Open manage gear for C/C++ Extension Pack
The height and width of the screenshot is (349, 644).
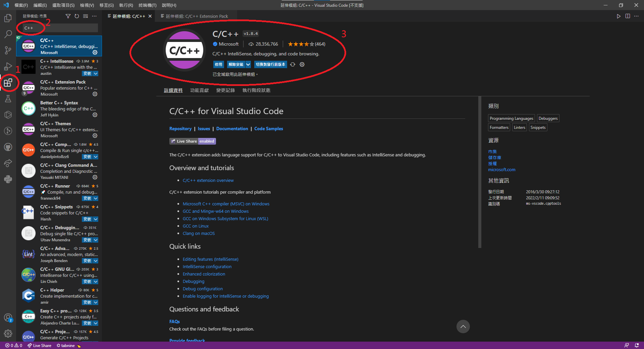pyautogui.click(x=95, y=94)
